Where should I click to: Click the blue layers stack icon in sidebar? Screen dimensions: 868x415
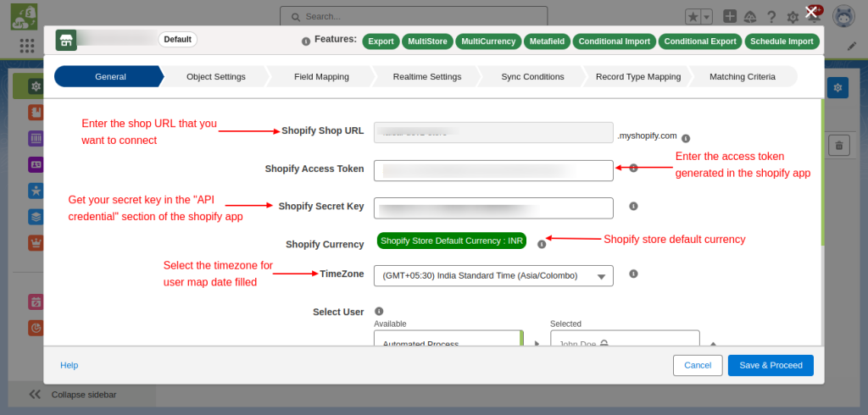click(36, 217)
